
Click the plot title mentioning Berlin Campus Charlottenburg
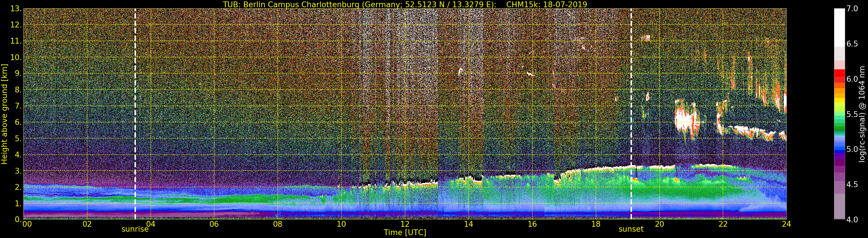coord(405,4)
